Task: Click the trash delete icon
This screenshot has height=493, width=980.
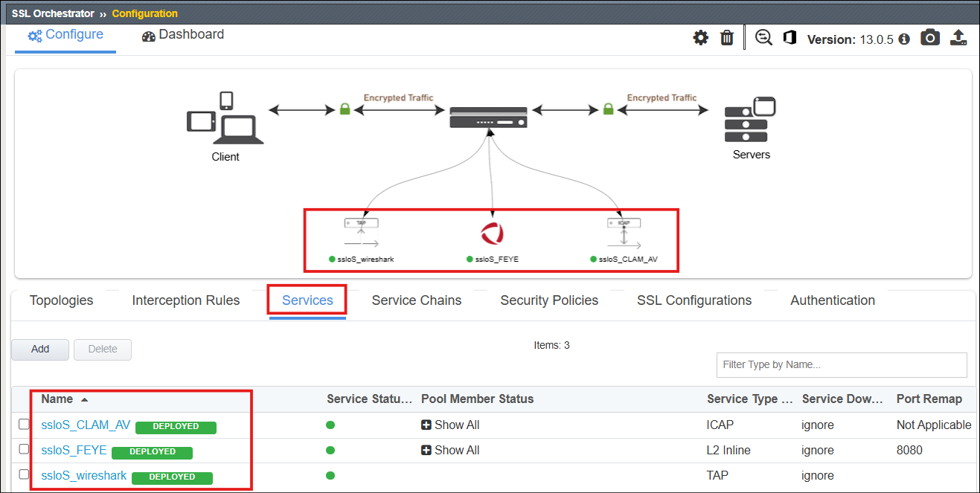Action: 727,38
